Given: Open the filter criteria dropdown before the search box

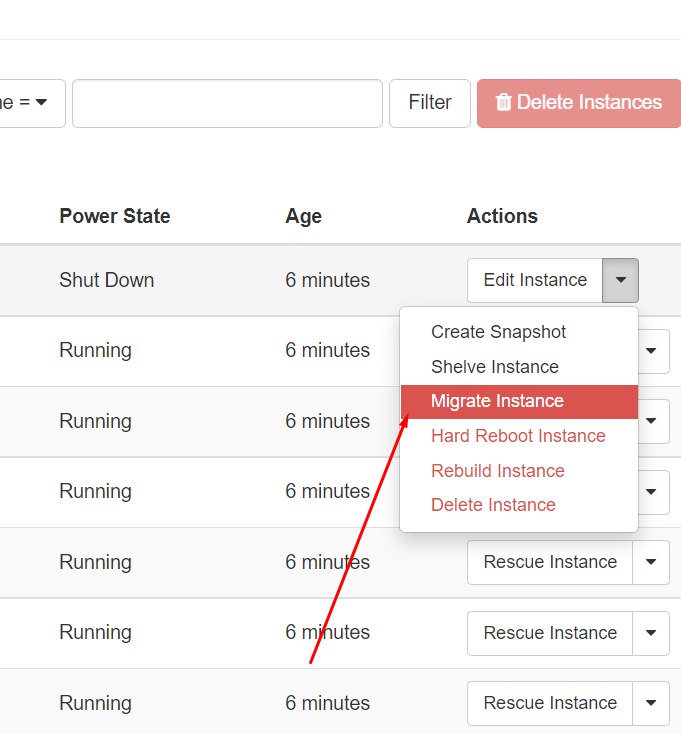Looking at the screenshot, I should [32, 103].
